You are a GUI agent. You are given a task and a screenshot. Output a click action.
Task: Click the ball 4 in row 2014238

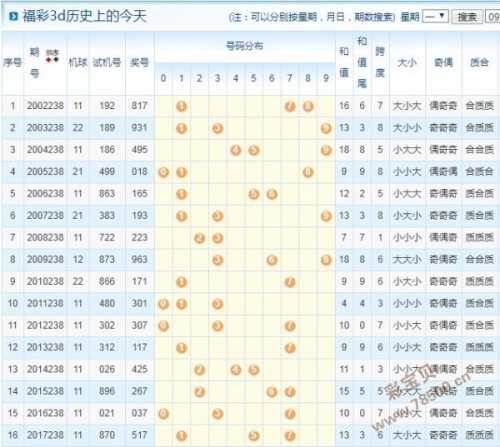pyautogui.click(x=236, y=370)
